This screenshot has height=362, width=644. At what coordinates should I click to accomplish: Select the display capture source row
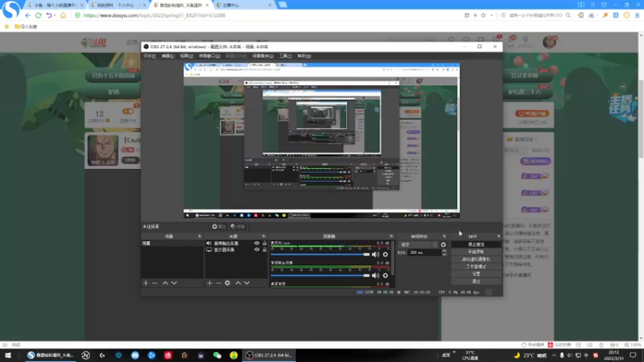pos(236,249)
